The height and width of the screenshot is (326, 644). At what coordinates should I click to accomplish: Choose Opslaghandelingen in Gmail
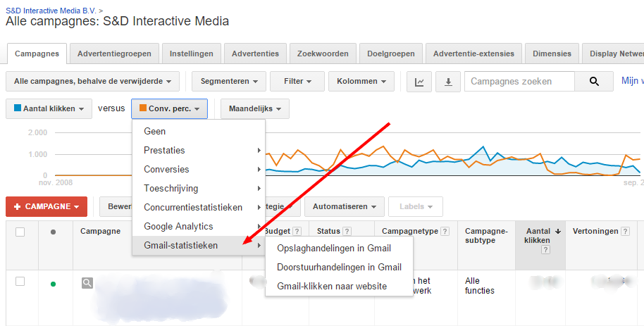pos(339,249)
